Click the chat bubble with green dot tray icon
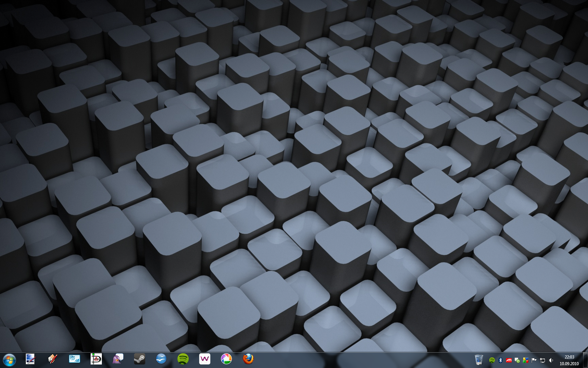Screen dimensions: 588x368 tap(517, 360)
